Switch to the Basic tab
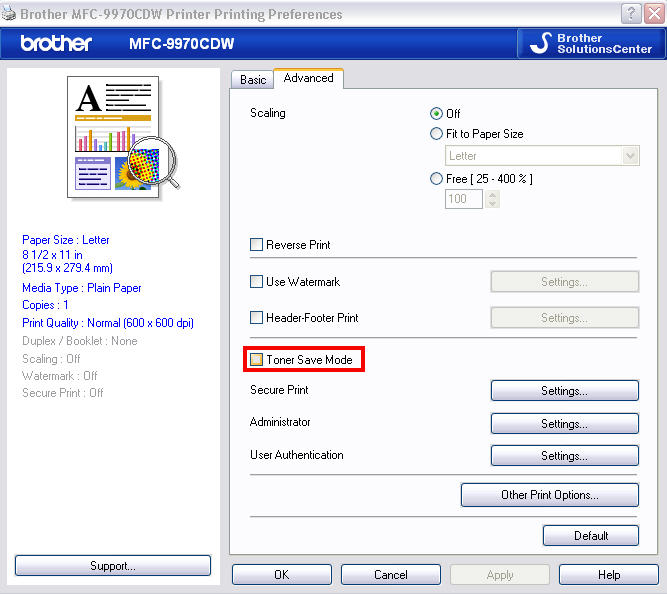This screenshot has height=594, width=667. [253, 80]
